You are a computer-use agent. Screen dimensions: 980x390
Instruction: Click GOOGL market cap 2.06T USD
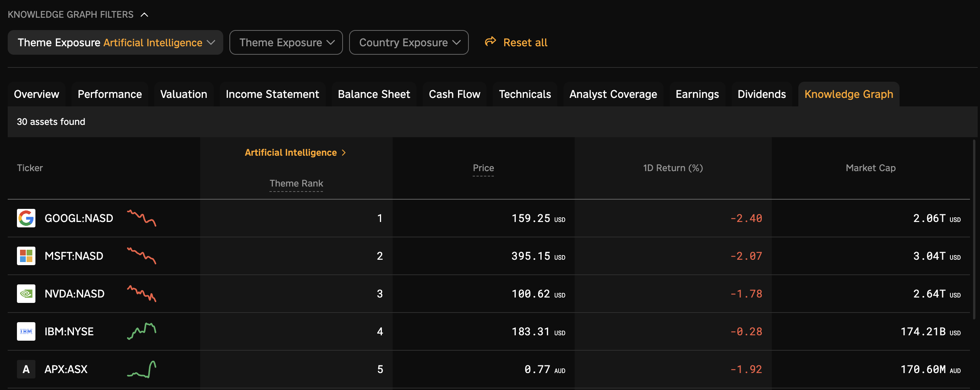pyautogui.click(x=937, y=219)
